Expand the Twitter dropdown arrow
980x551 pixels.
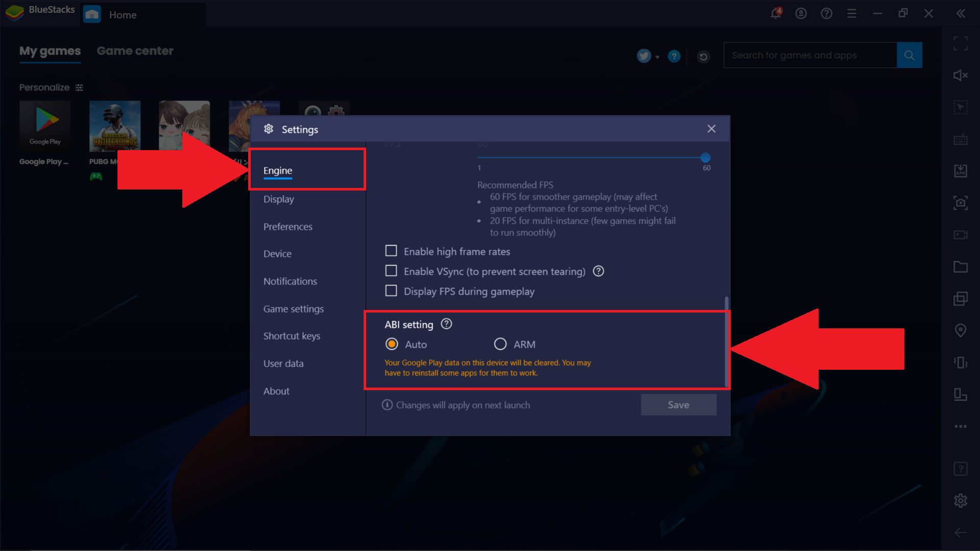pos(657,57)
